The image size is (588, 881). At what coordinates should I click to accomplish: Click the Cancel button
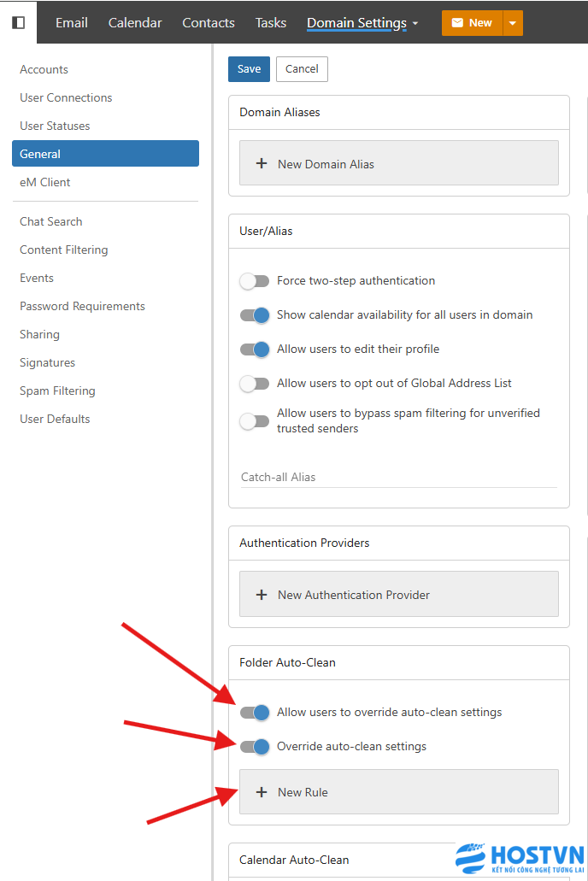tap(302, 69)
